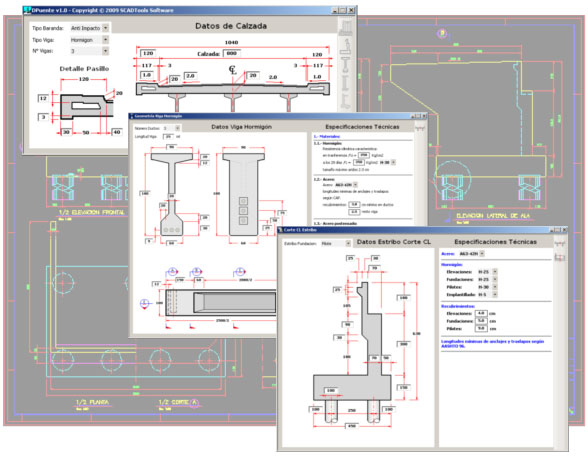588x456 pixels.
Task: Click the 12 field in Detalle Pasillo
Action: click(43, 98)
